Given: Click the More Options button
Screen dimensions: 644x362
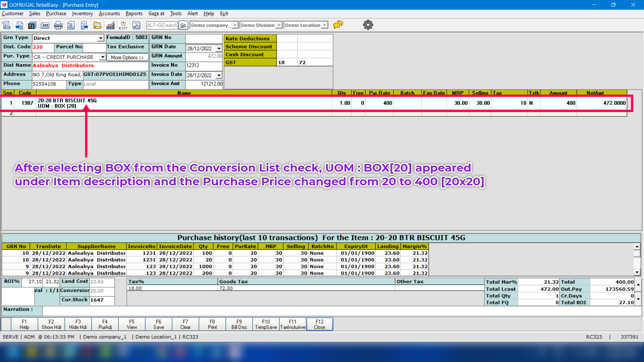Looking at the screenshot, I should [x=127, y=57].
